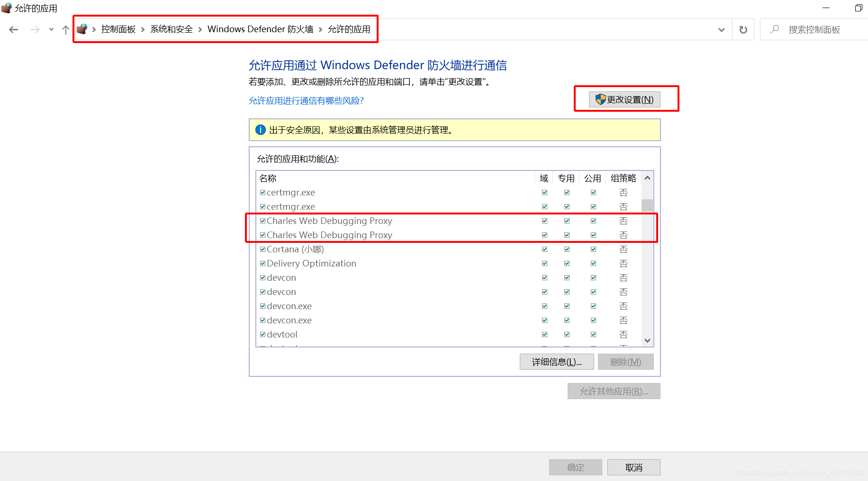Toggle second Charles Web Debugging Proxy checkbox

click(x=262, y=235)
